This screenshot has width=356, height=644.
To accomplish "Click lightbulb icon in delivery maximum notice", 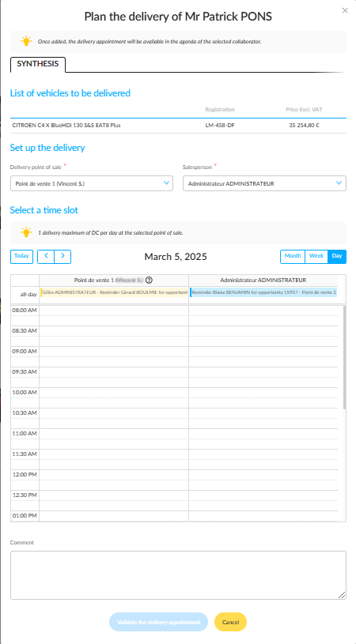I will pyautogui.click(x=26, y=232).
